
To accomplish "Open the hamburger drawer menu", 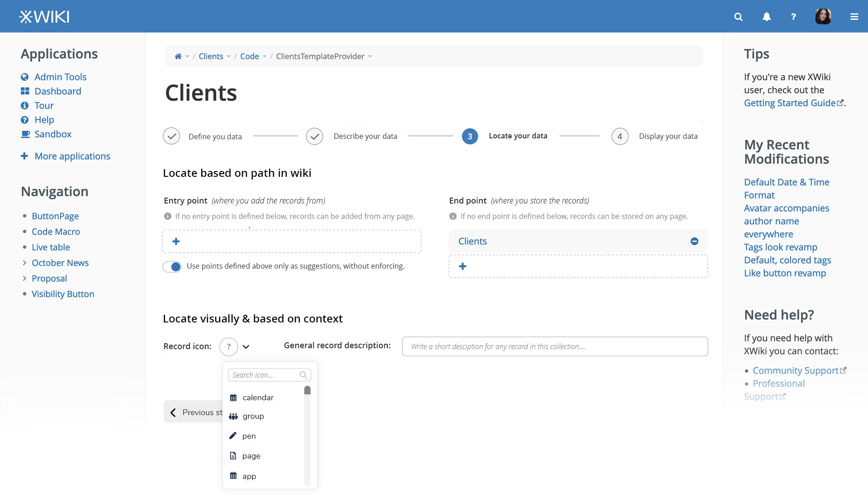I will (x=854, y=17).
